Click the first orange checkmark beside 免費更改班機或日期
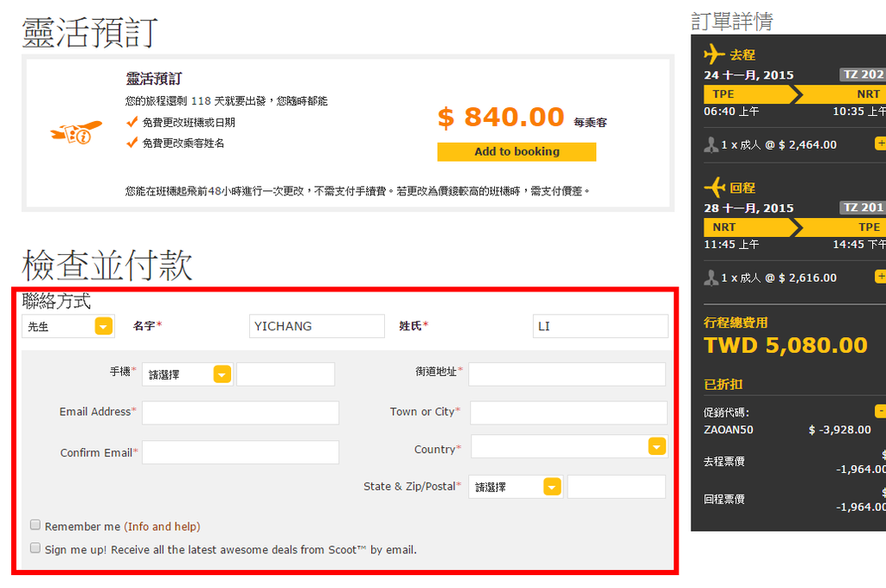886x588 pixels. click(132, 121)
